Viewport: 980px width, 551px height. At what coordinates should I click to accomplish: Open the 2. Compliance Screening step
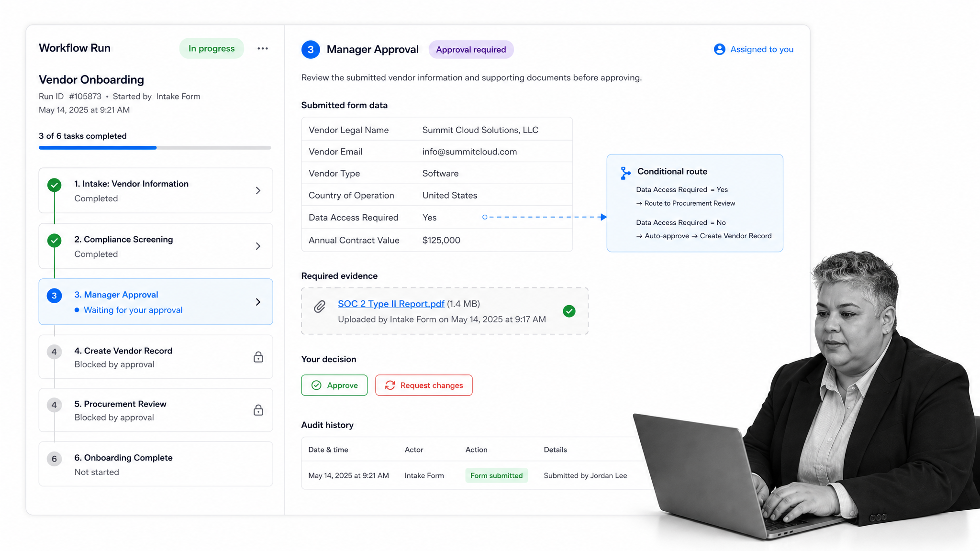[156, 246]
